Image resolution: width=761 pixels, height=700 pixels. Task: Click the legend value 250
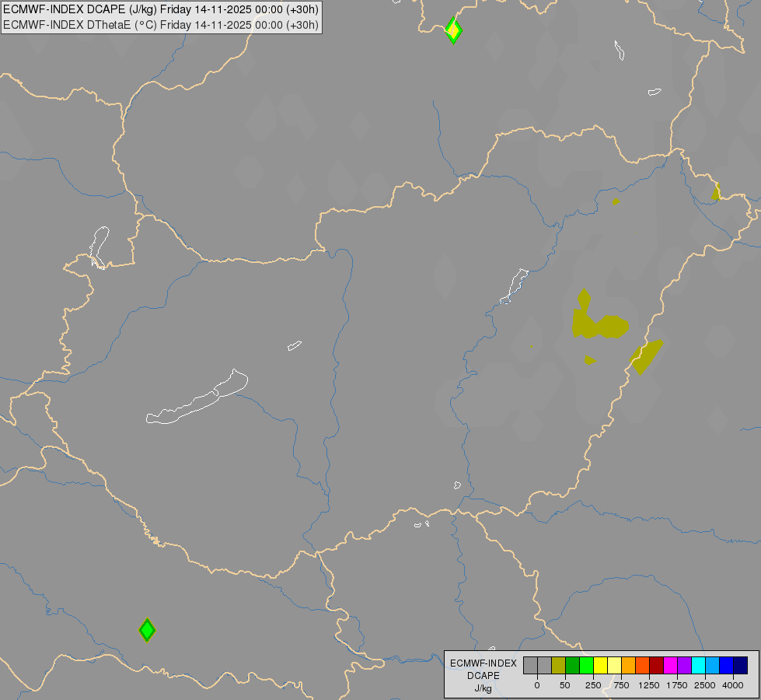pyautogui.click(x=593, y=685)
